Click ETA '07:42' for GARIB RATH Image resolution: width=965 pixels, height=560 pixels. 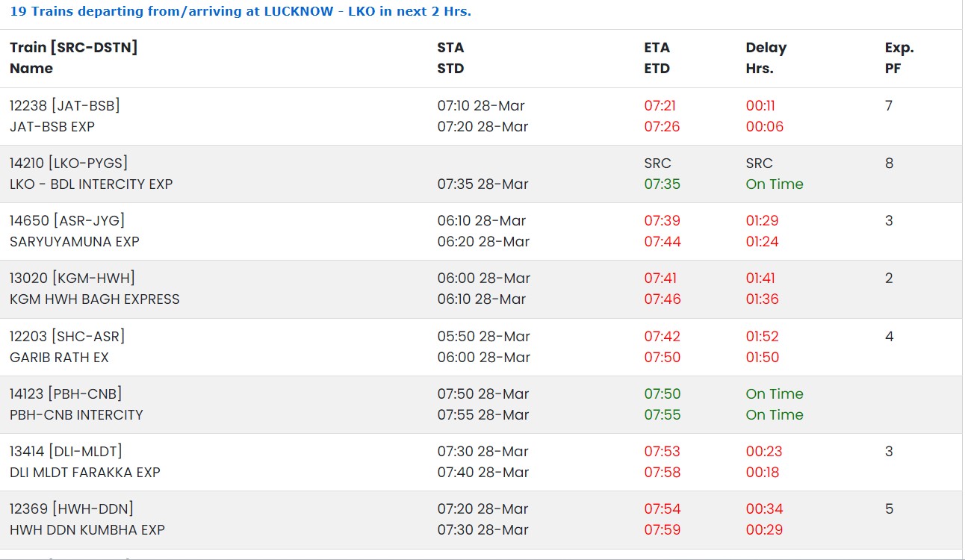(x=662, y=337)
